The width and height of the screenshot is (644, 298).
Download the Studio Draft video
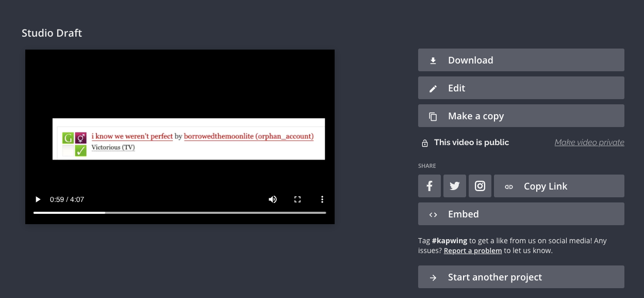coord(521,60)
